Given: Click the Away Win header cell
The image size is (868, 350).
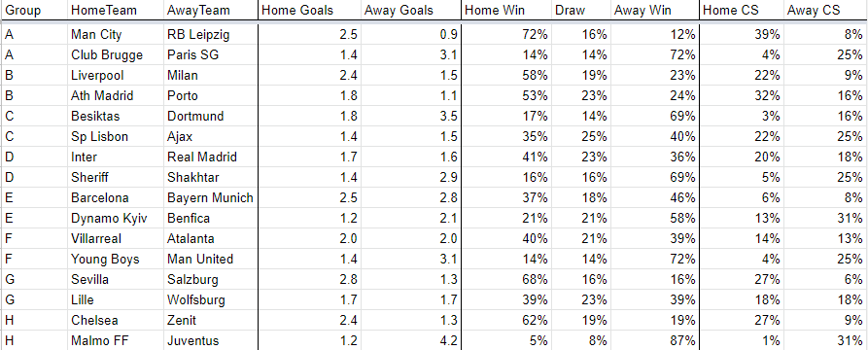Looking at the screenshot, I should pos(654,10).
